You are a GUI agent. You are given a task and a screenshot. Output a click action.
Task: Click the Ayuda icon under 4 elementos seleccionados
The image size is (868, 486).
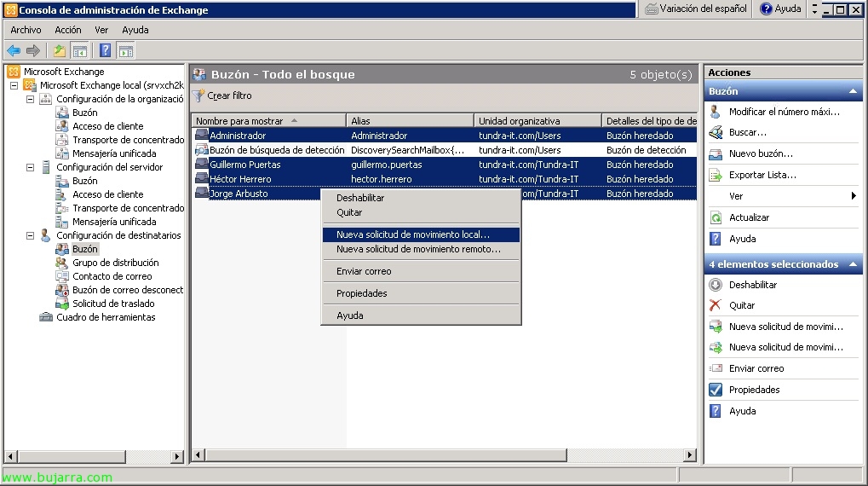click(x=716, y=411)
